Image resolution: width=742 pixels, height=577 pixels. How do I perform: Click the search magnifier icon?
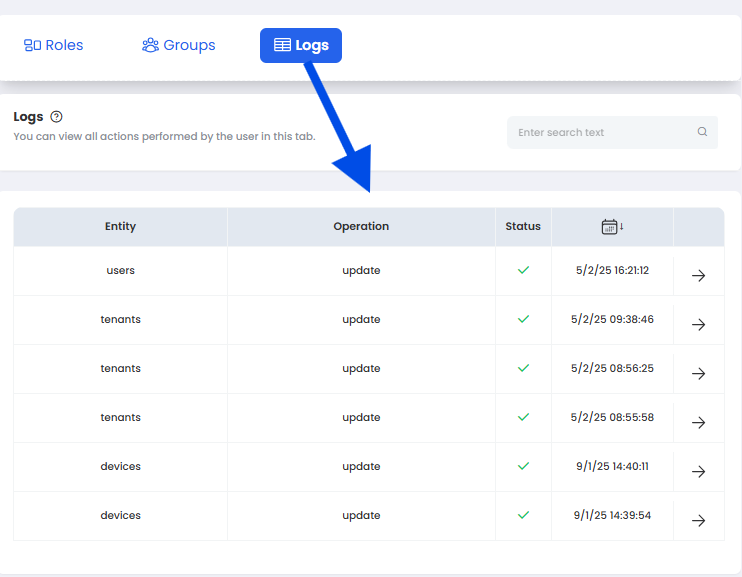click(x=702, y=132)
